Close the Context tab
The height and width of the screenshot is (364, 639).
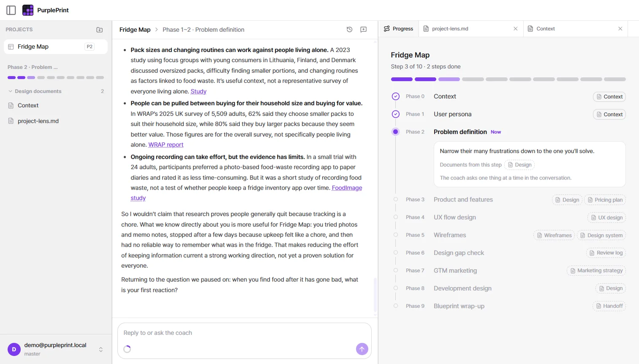(620, 29)
